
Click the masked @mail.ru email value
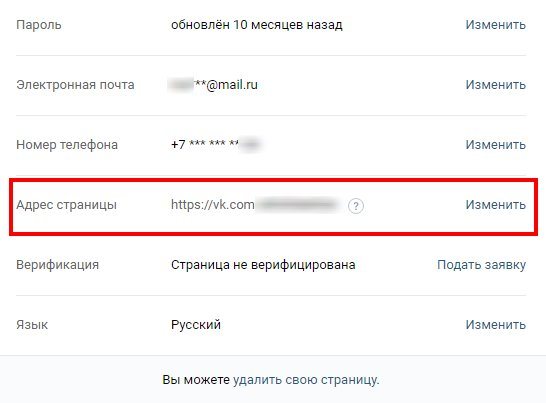point(213,85)
